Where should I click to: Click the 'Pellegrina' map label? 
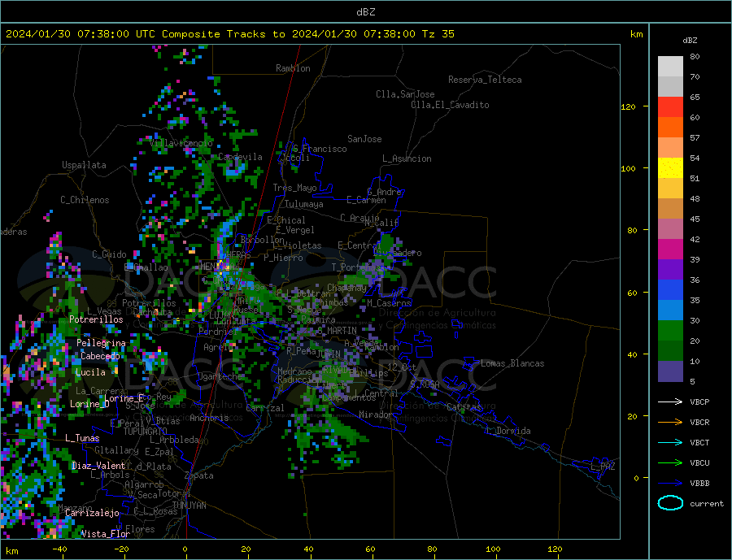point(101,343)
